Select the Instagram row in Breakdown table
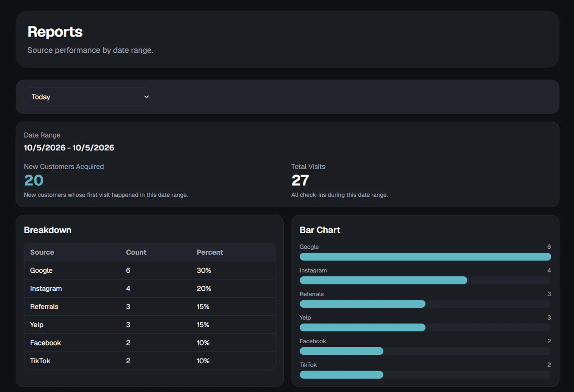 tap(150, 288)
